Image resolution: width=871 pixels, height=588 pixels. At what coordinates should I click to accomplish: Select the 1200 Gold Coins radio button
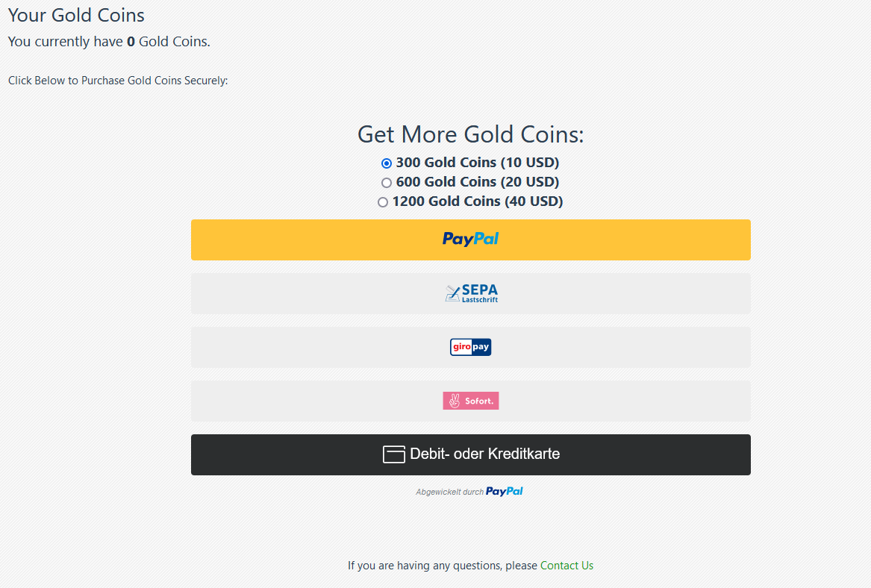383,202
